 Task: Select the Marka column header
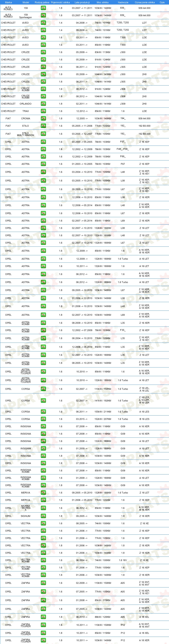pyautogui.click(x=8, y=2)
